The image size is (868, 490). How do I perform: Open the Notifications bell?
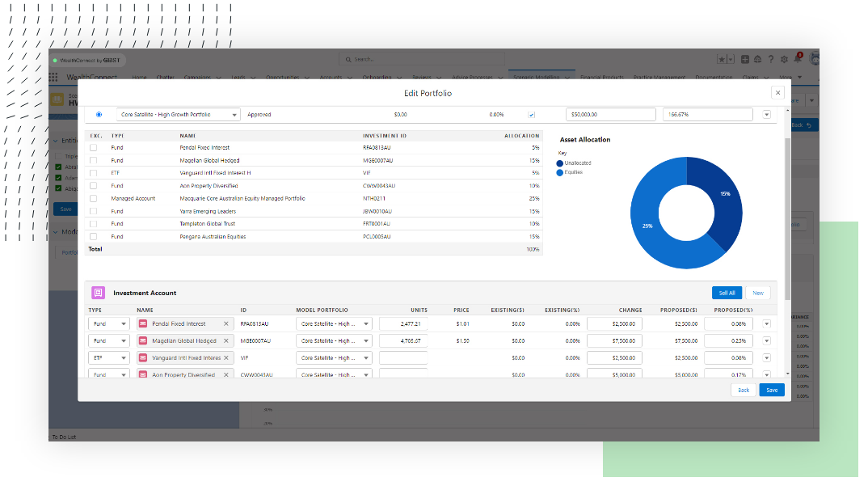[x=798, y=59]
